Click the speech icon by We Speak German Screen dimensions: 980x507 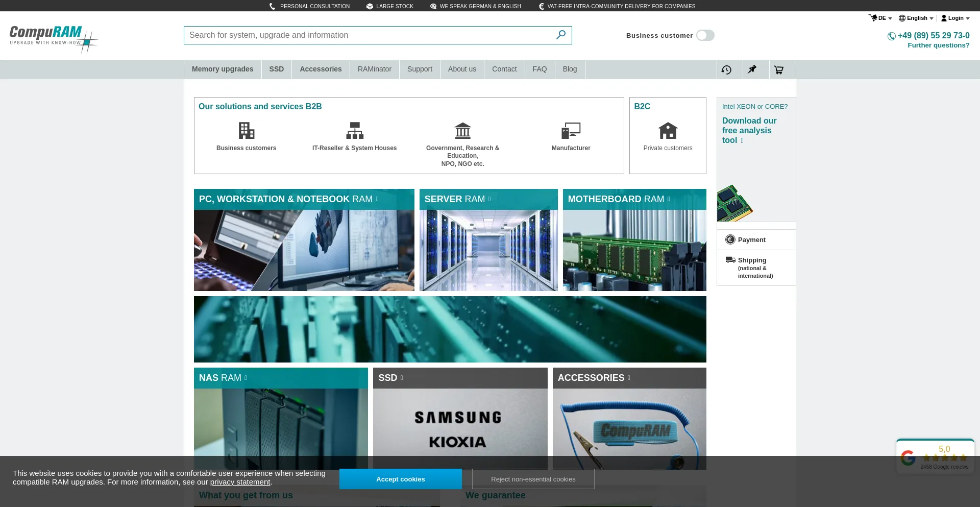433,6
